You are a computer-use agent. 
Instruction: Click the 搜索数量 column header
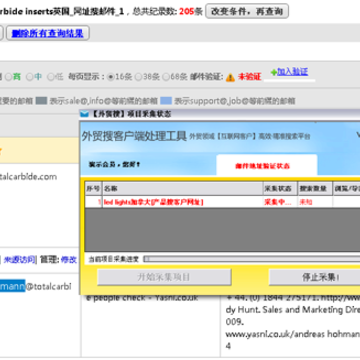pyautogui.click(x=315, y=188)
